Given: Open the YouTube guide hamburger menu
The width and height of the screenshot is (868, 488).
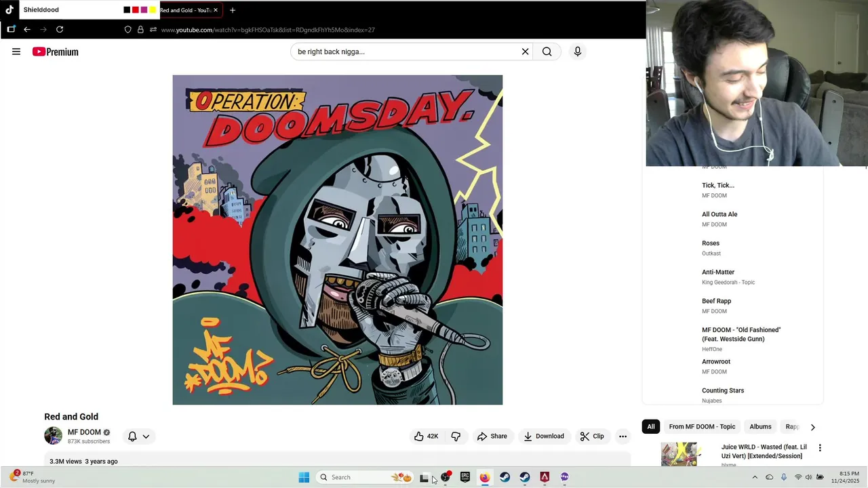Looking at the screenshot, I should coord(16,52).
